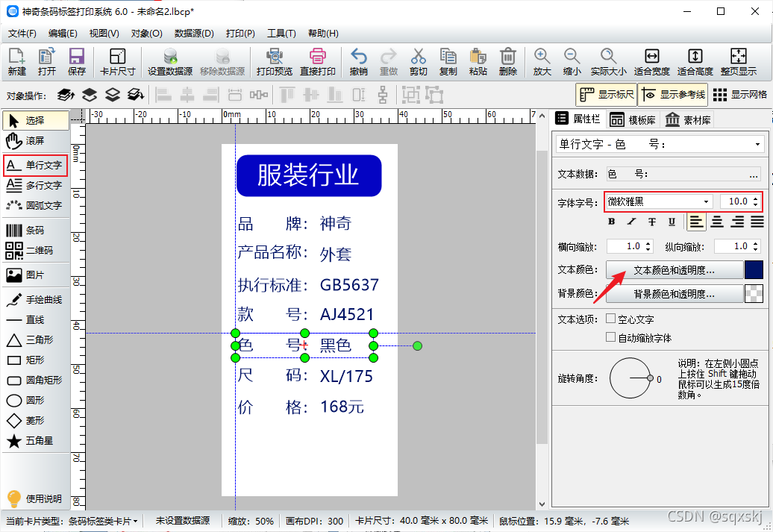The height and width of the screenshot is (532, 773).
Task: Set 实际大小 actual size view
Action: pos(608,62)
